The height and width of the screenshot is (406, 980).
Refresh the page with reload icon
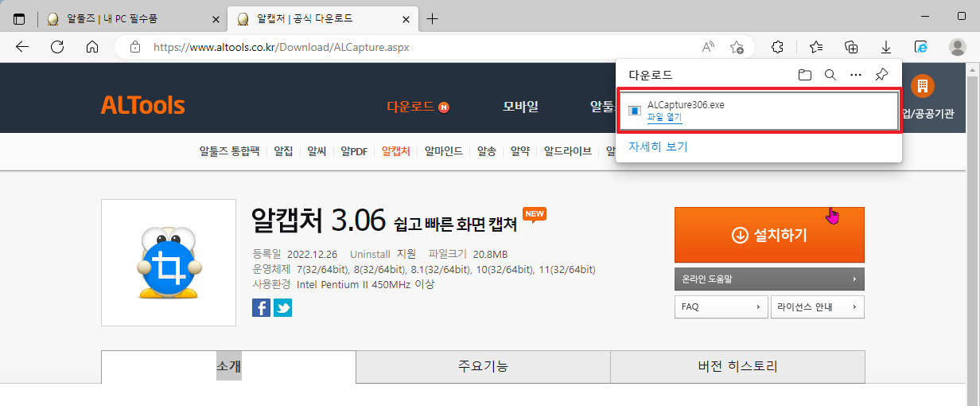(57, 47)
